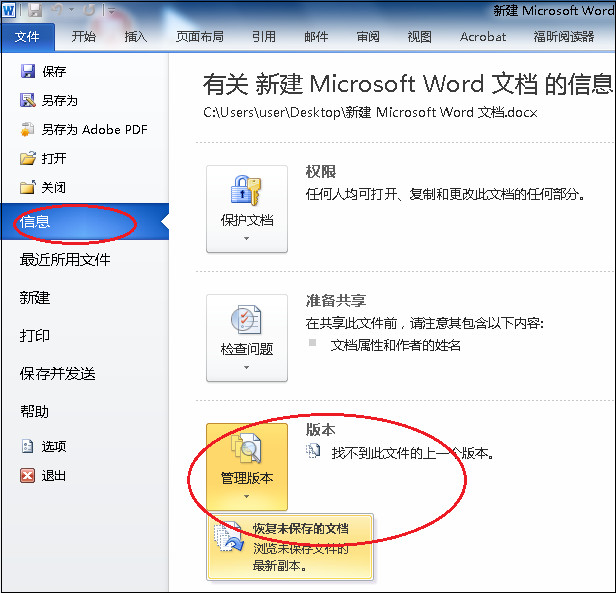Select 新建 in the file menu
616x593 pixels.
[35, 297]
